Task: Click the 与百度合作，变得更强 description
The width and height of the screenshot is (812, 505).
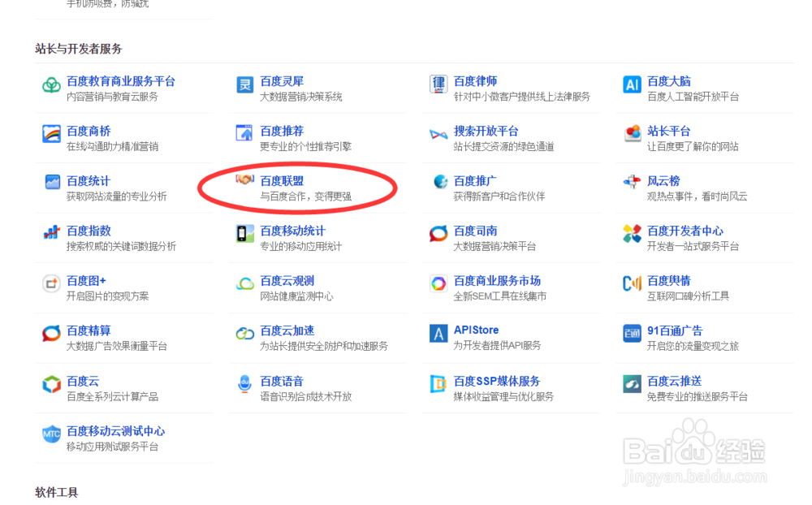Action: click(x=305, y=196)
